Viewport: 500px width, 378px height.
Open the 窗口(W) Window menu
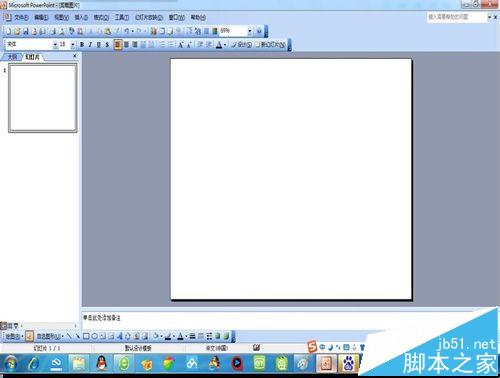coord(177,17)
